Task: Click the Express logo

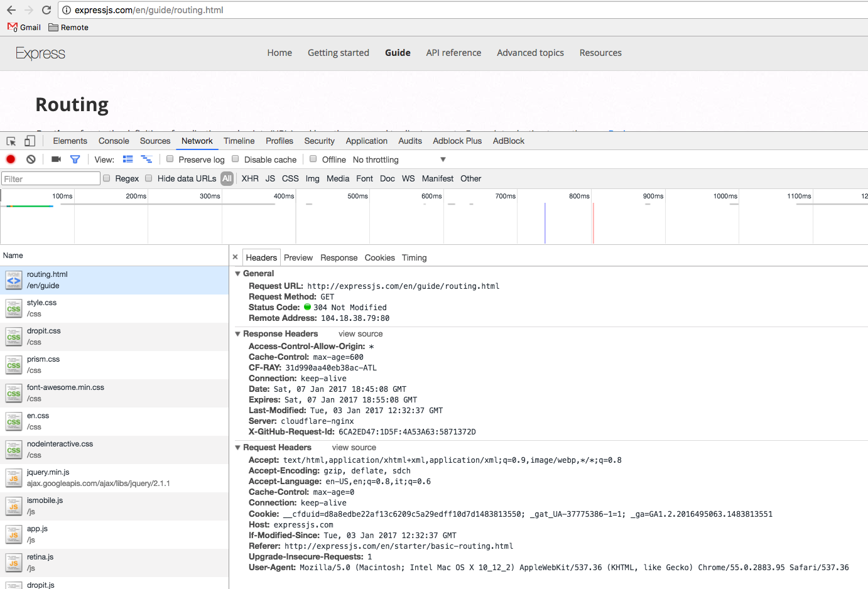Action: (x=41, y=53)
